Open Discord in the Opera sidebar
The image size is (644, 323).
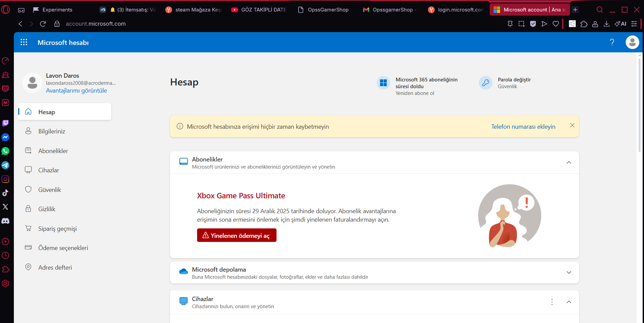coord(5,221)
